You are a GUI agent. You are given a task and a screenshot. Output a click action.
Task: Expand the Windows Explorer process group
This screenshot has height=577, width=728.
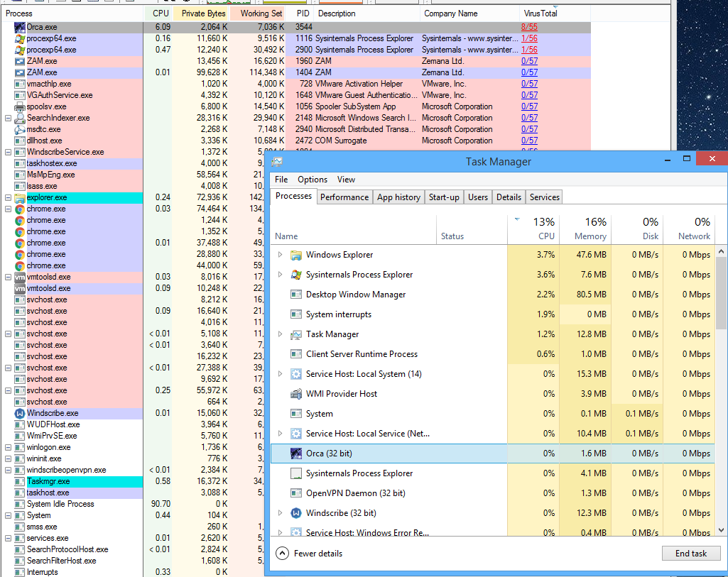(x=280, y=255)
